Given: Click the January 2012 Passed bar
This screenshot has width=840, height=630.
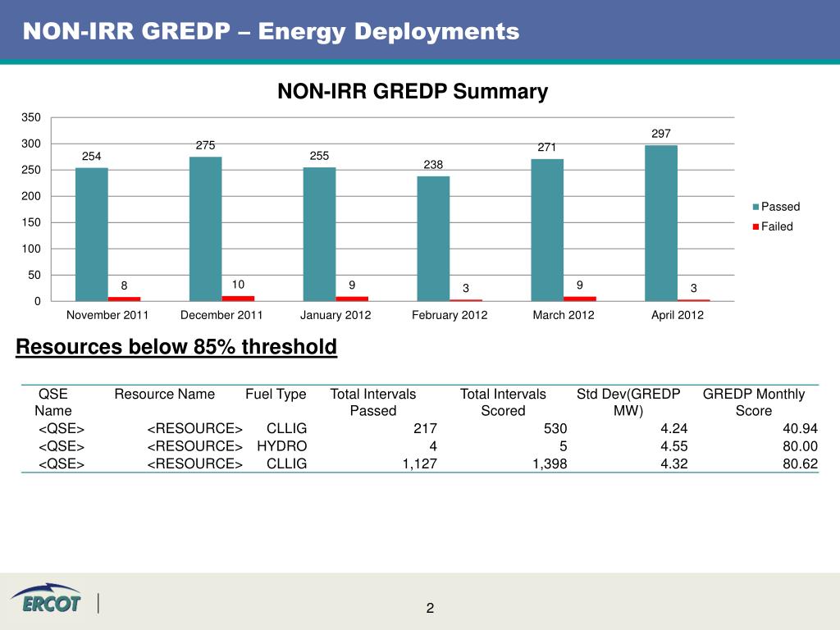Looking at the screenshot, I should 319,234.
